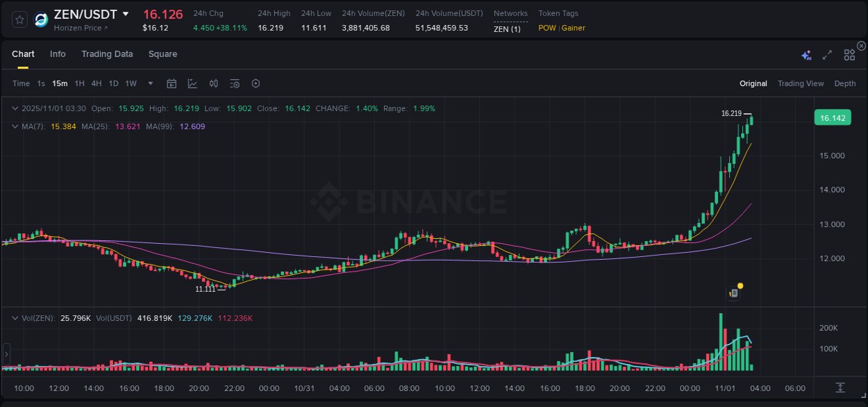Viewport: 868px width, 407px height.
Task: Open the extra time intervals dropdown
Action: point(149,83)
